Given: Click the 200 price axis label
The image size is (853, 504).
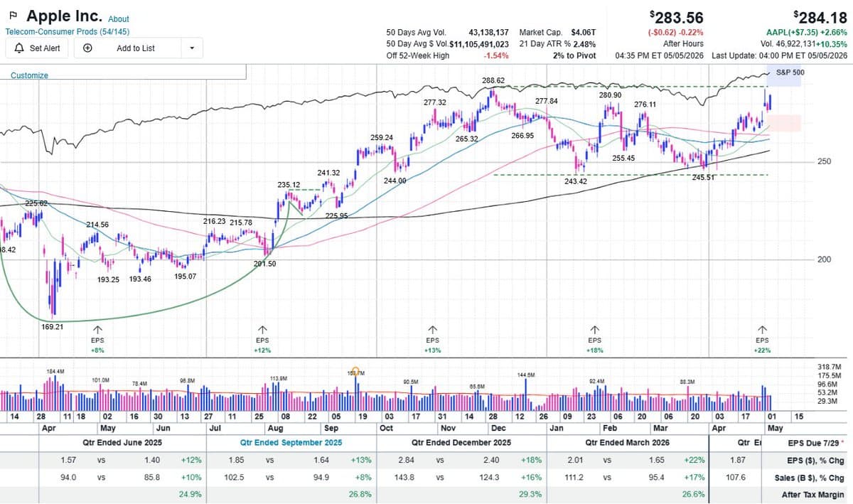Looking at the screenshot, I should [x=825, y=259].
